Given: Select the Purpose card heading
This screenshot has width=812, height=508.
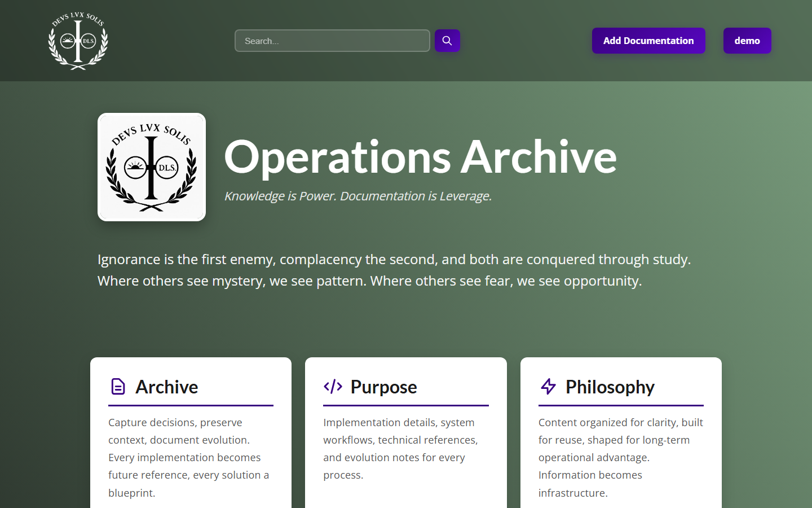Looking at the screenshot, I should coord(383,387).
